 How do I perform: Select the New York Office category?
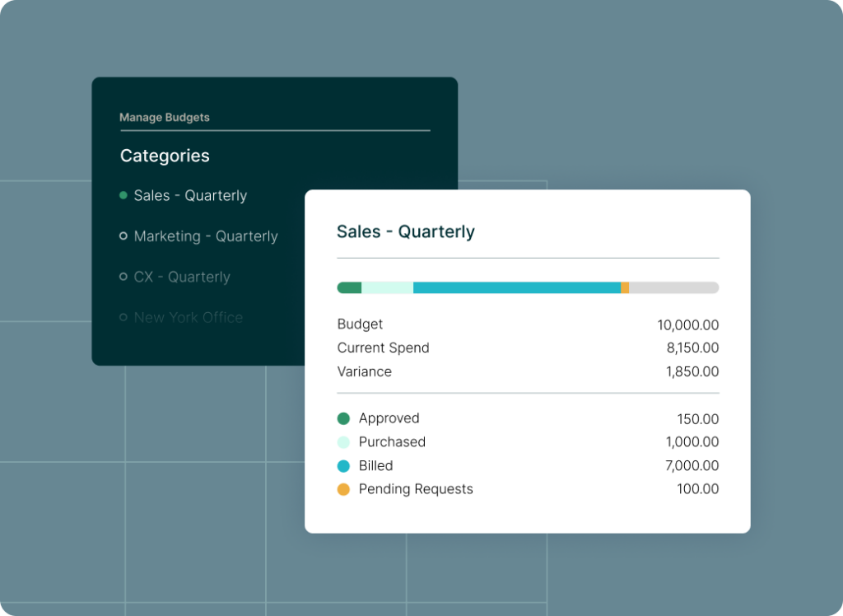point(189,317)
